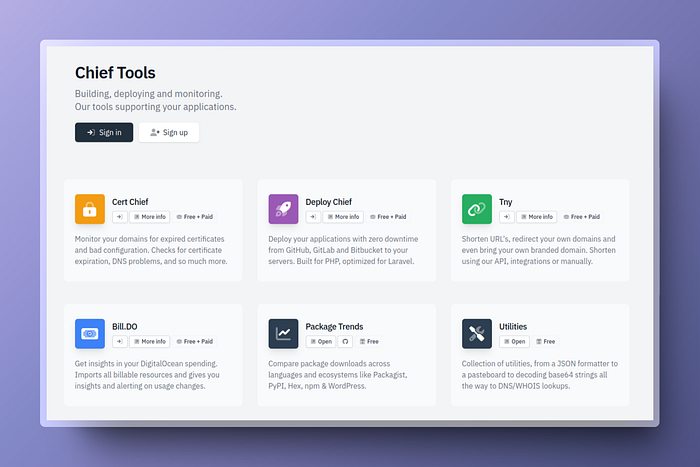The height and width of the screenshot is (467, 700).
Task: Click the Free label on Utilities
Action: [x=546, y=342]
